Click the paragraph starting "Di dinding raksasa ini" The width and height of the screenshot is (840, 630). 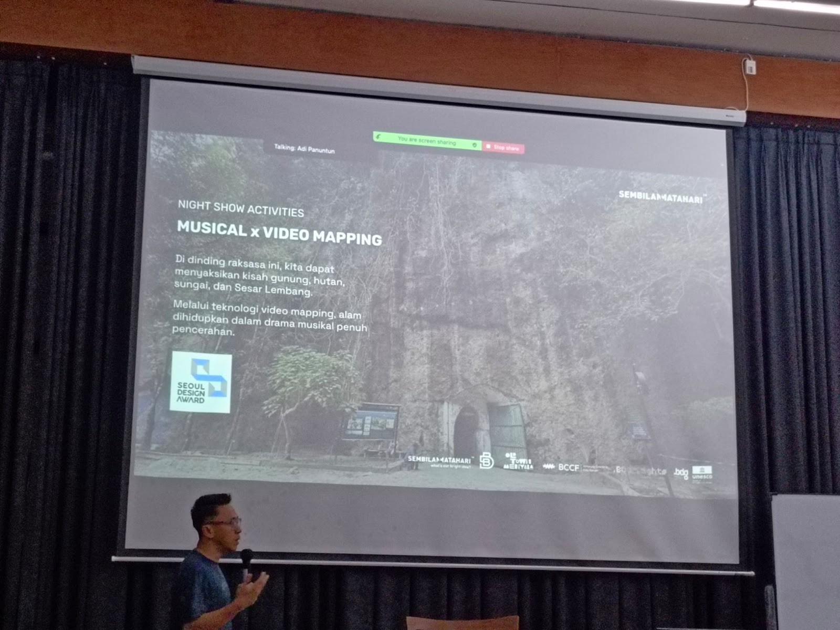(x=260, y=276)
